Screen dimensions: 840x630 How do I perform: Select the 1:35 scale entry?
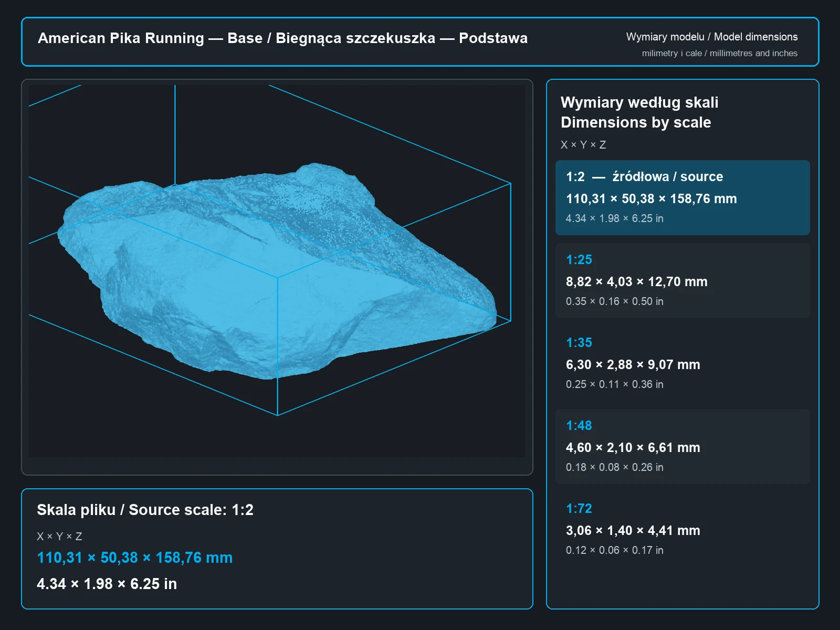click(x=682, y=363)
